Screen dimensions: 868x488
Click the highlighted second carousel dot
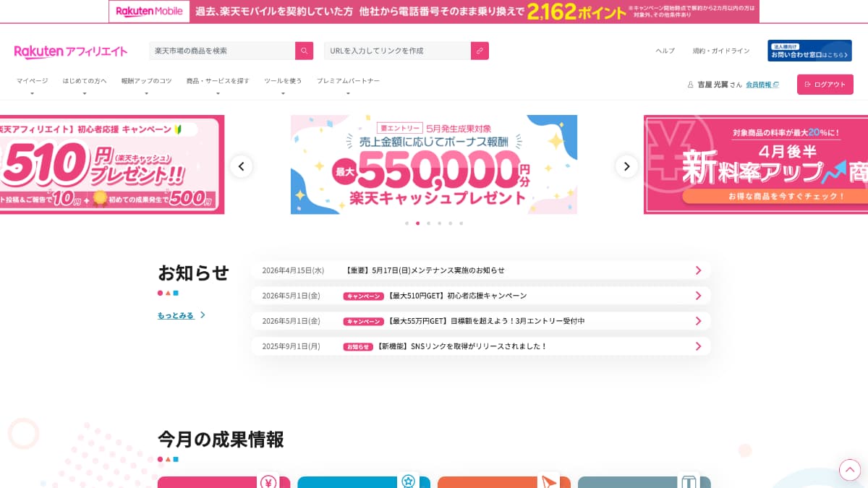point(417,223)
